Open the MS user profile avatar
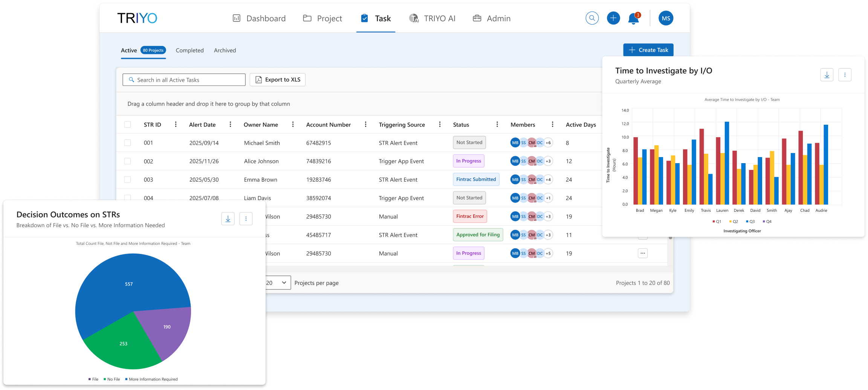 (x=666, y=18)
